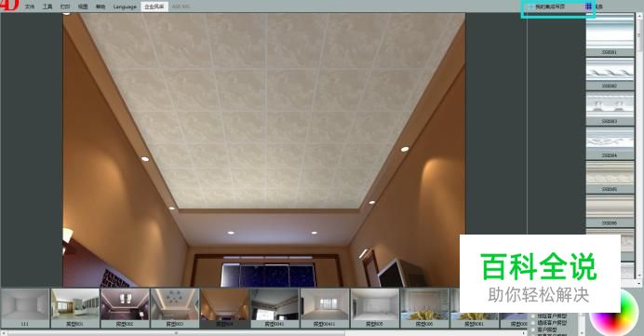Screen dimensions: 644x336
Task: Select the 客户房型 radio option
Action: [x=547, y=329]
